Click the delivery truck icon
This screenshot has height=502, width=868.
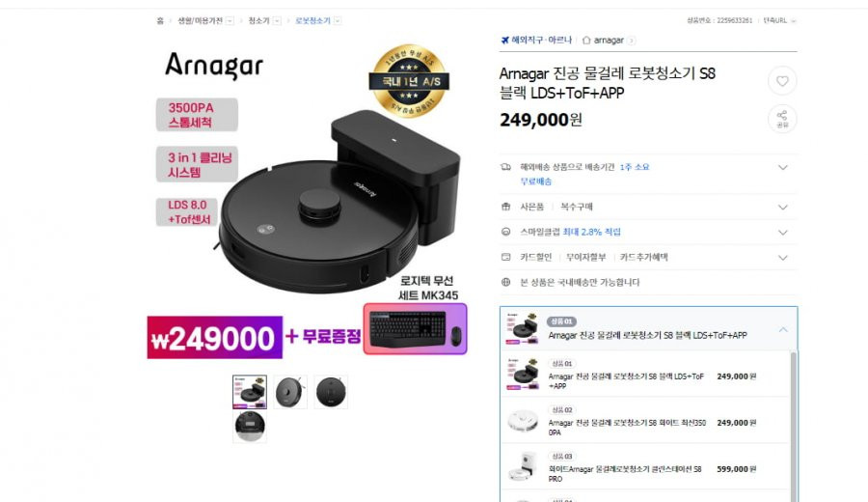click(505, 167)
